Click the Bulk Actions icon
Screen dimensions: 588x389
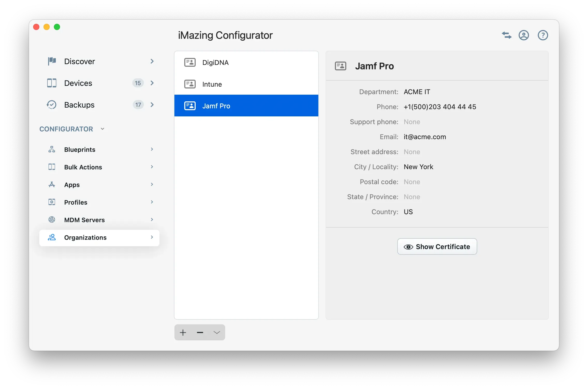click(52, 167)
